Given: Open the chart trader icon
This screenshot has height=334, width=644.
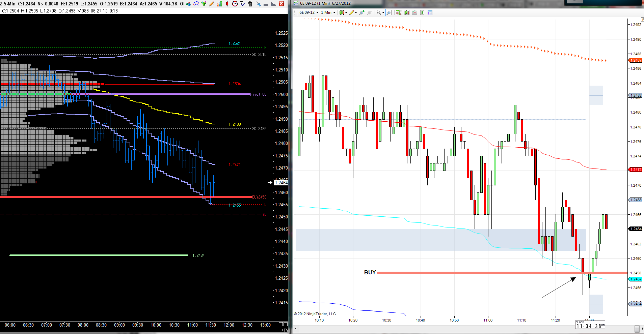Looking at the screenshot, I should point(399,12).
